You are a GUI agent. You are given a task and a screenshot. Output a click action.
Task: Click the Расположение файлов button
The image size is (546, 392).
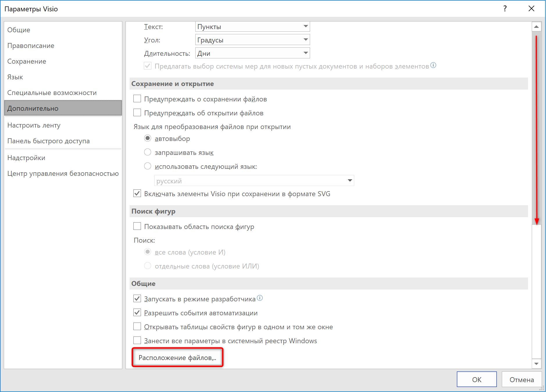pos(177,357)
